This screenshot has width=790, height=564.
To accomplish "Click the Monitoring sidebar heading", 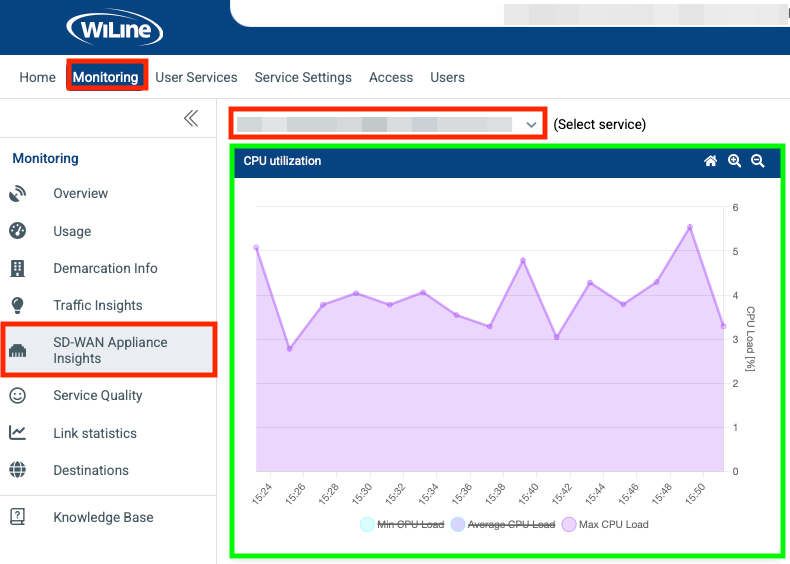I will (45, 158).
